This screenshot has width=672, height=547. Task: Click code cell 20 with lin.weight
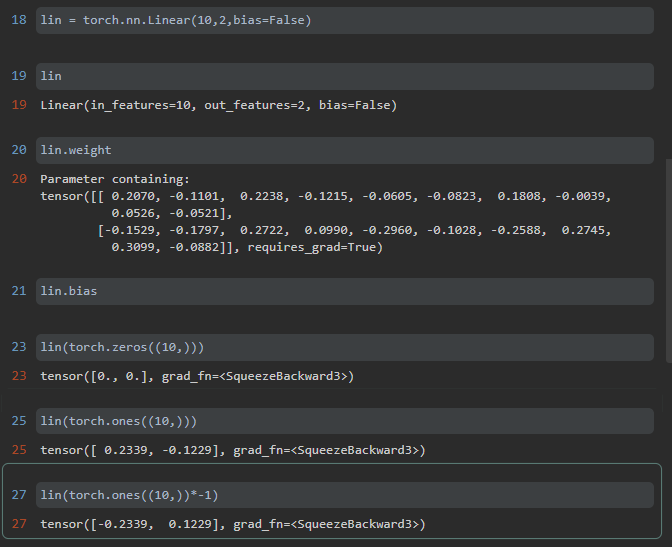[x=345, y=150]
